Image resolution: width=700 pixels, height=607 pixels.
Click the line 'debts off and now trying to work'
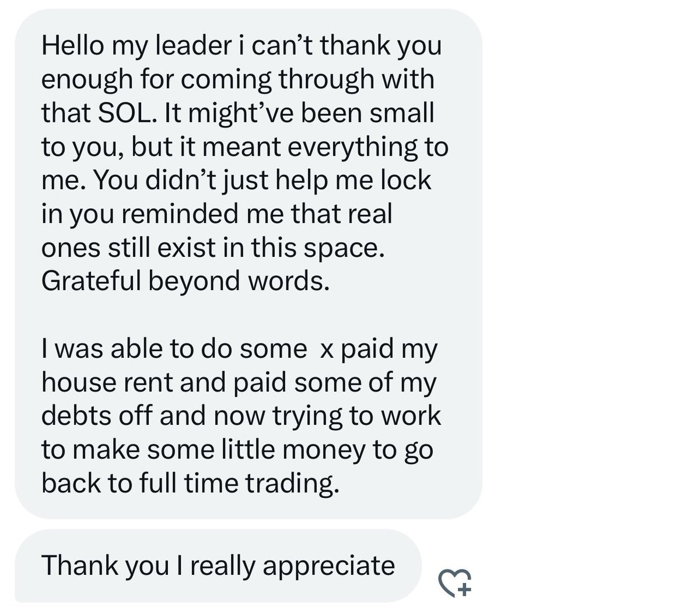[x=242, y=416]
